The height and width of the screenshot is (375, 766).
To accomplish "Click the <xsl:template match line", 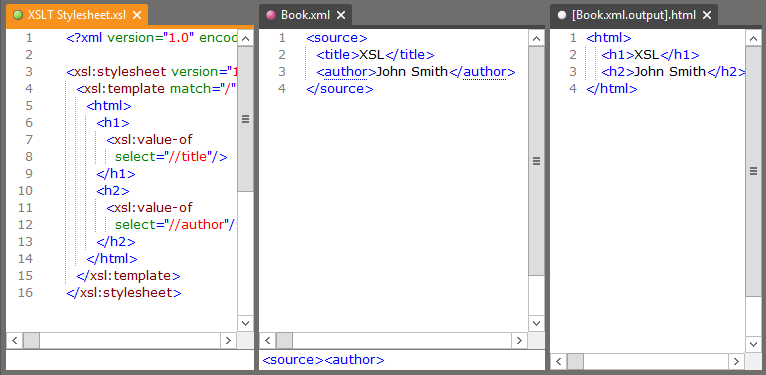I will coord(156,89).
